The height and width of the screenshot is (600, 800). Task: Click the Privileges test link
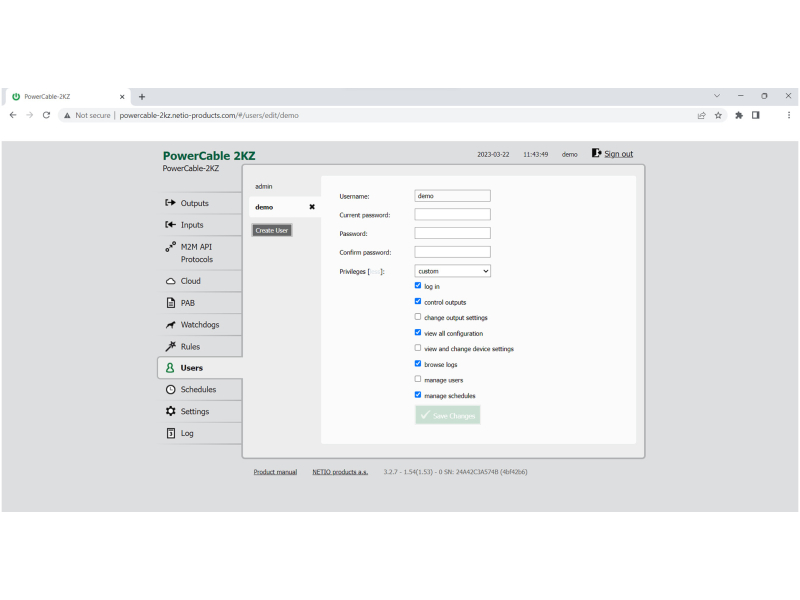point(375,271)
